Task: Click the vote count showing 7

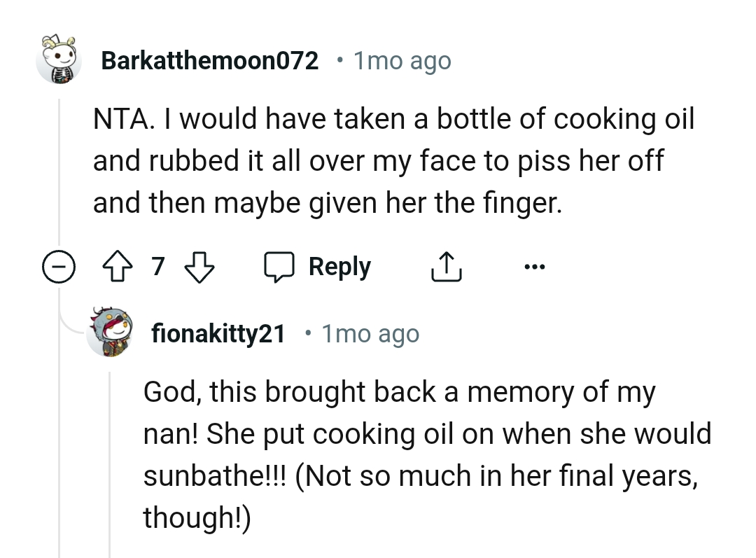Action: 158,266
